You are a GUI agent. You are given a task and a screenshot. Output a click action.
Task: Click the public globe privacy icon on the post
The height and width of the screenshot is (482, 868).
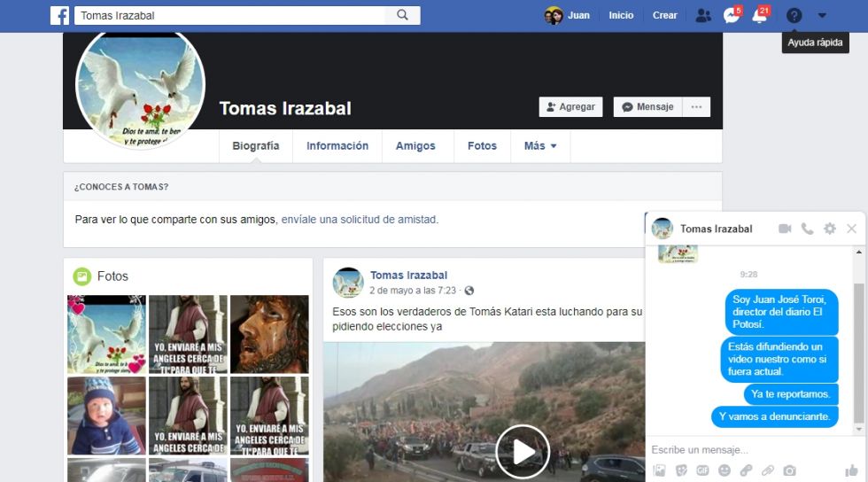click(469, 291)
